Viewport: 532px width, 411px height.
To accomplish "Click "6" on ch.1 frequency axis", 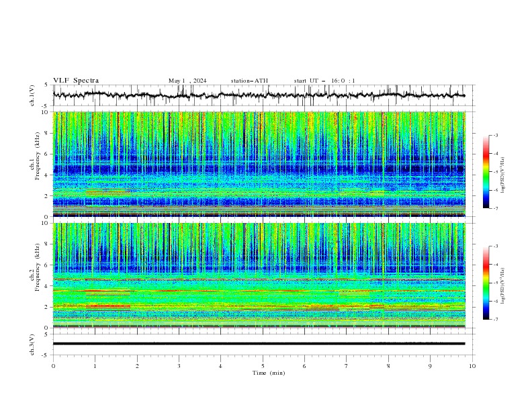I will [47, 154].
